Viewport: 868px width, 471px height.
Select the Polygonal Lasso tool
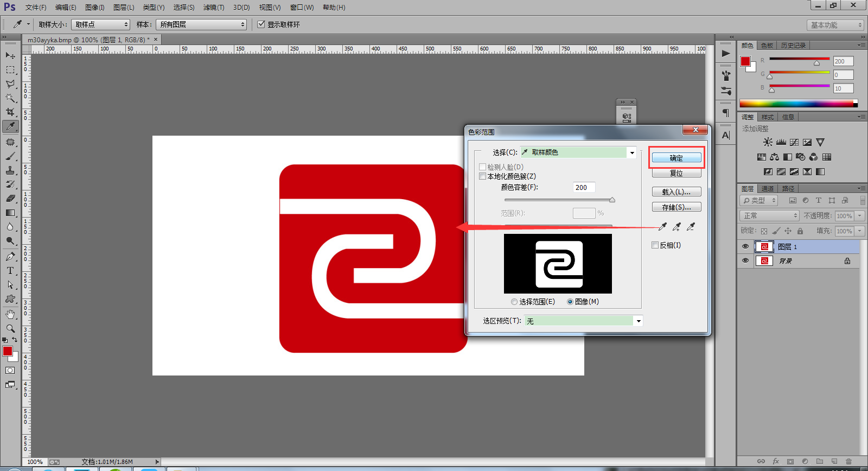click(10, 84)
